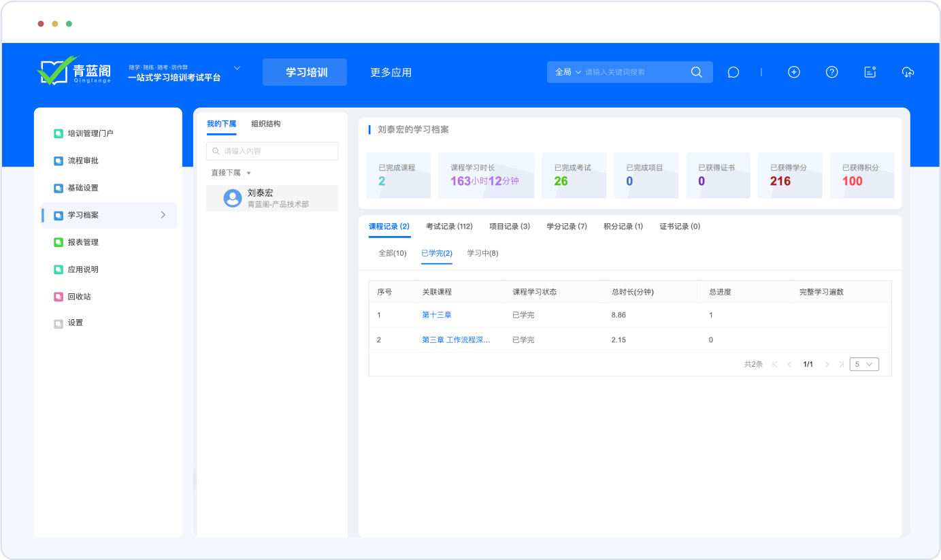Select the 学习中(8) filter tab
Viewport: 941px width, 560px height.
point(482,253)
